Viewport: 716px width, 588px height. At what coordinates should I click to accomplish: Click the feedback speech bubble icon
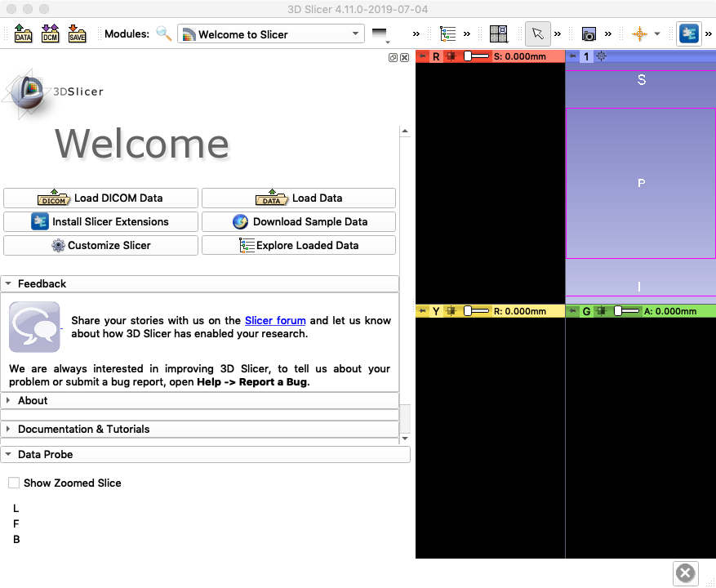pyautogui.click(x=35, y=327)
